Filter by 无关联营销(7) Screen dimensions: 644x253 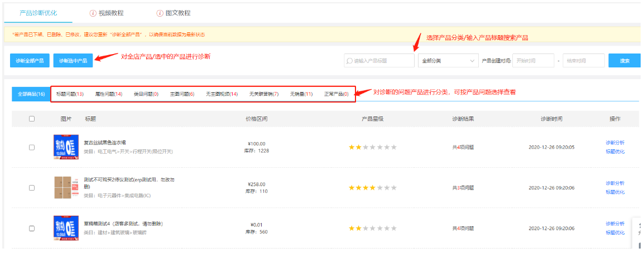263,94
